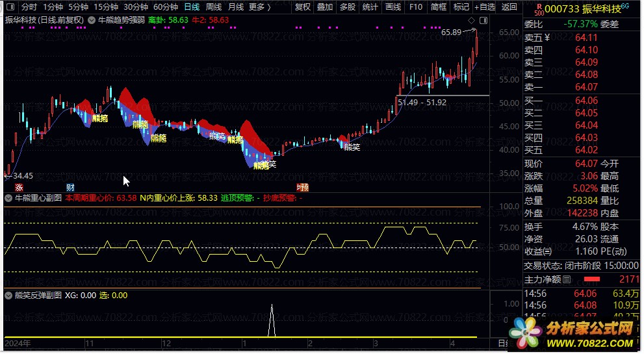The width and height of the screenshot is (644, 354).
Task: Click the diamond icon above the price axis
Action: [487, 19]
